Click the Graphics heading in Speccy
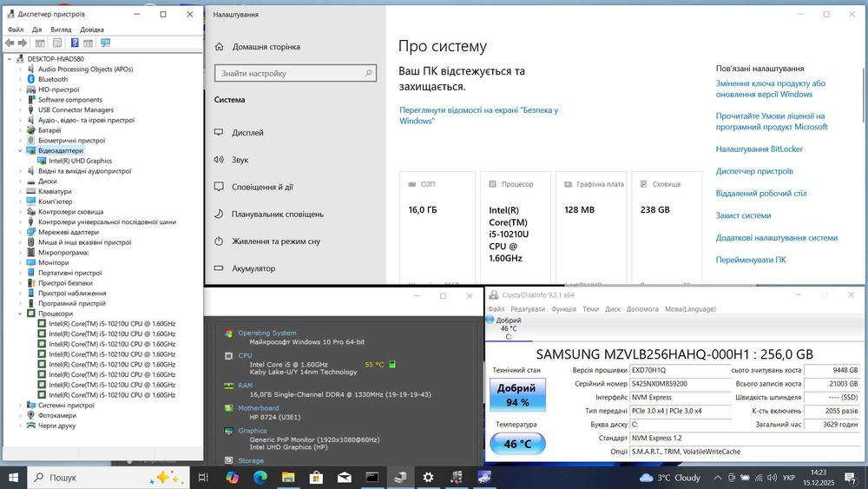This screenshot has width=868, height=489. tap(253, 431)
